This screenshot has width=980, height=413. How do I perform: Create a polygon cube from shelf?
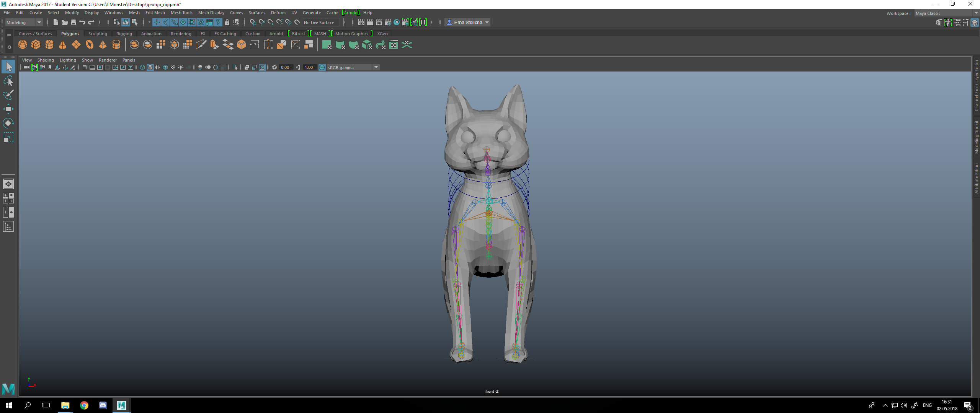[x=36, y=45]
